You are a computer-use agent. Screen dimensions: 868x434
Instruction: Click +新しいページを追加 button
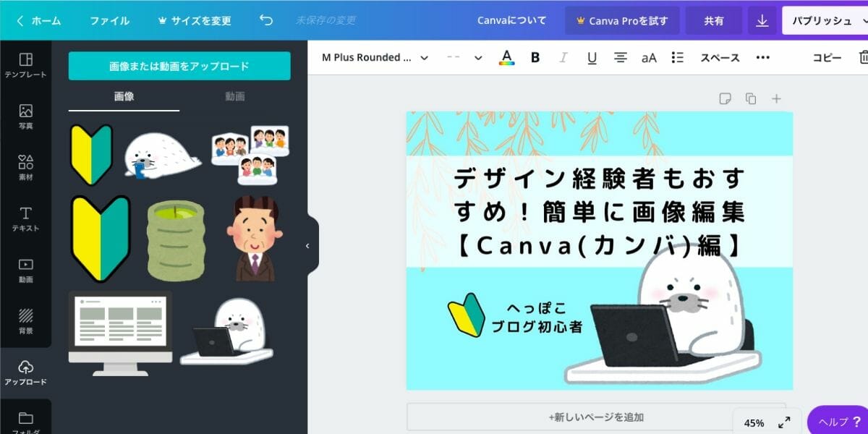[x=596, y=417]
